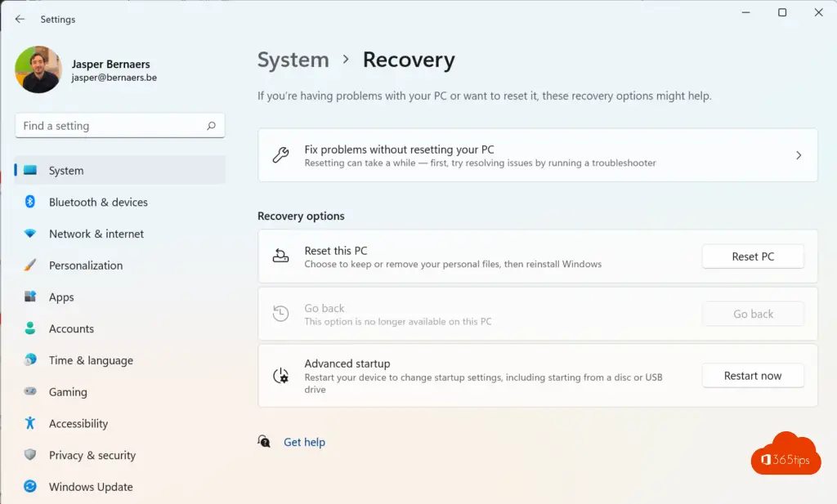Click the Accessibility figure icon
Image resolution: width=837 pixels, height=504 pixels.
(30, 423)
